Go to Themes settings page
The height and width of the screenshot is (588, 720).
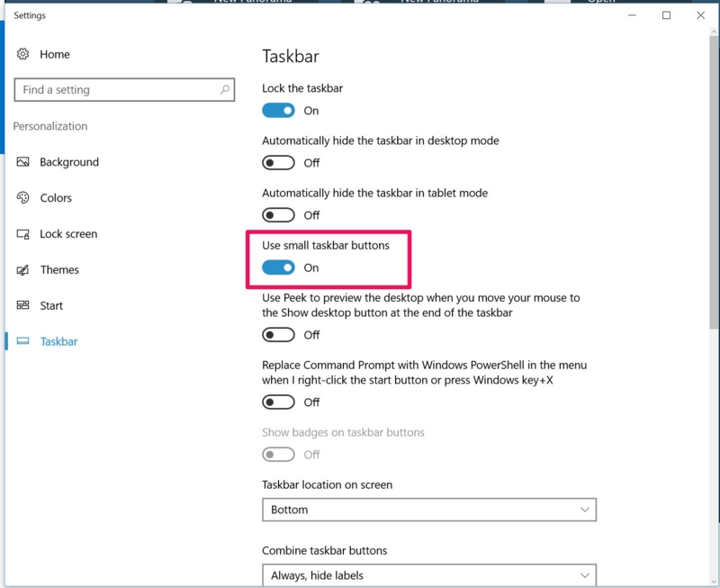coord(59,269)
